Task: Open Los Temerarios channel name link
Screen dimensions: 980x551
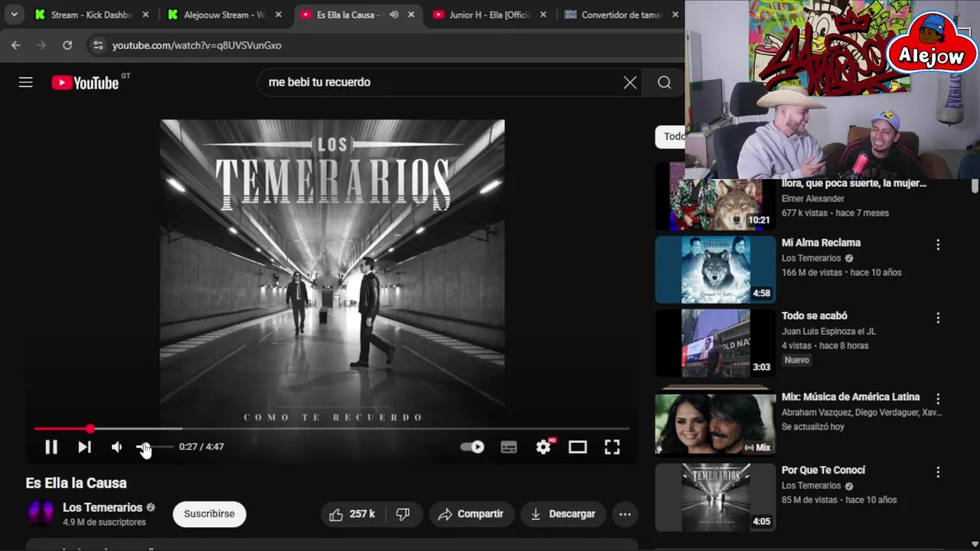Action: (x=103, y=507)
